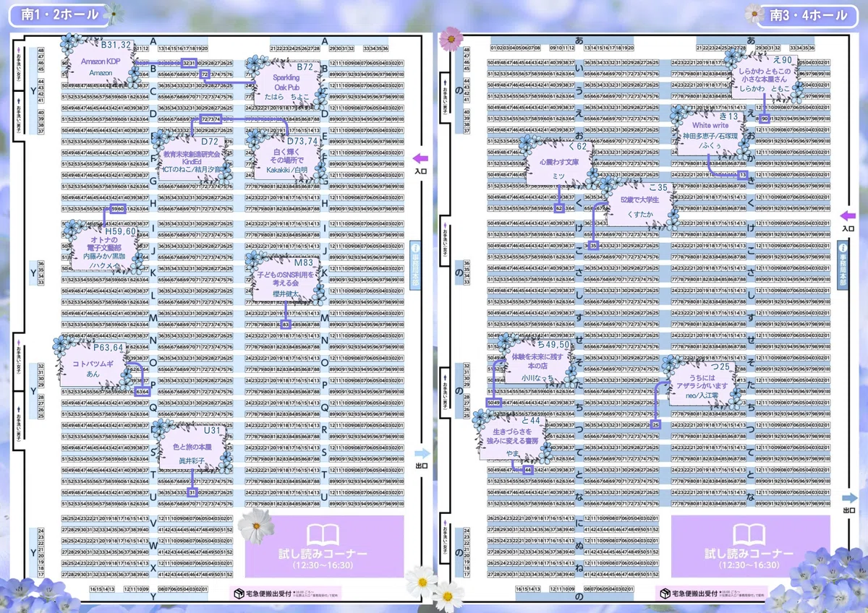Click the book icon in the left 試し読みコーナー
The height and width of the screenshot is (613, 868).
[x=323, y=535]
